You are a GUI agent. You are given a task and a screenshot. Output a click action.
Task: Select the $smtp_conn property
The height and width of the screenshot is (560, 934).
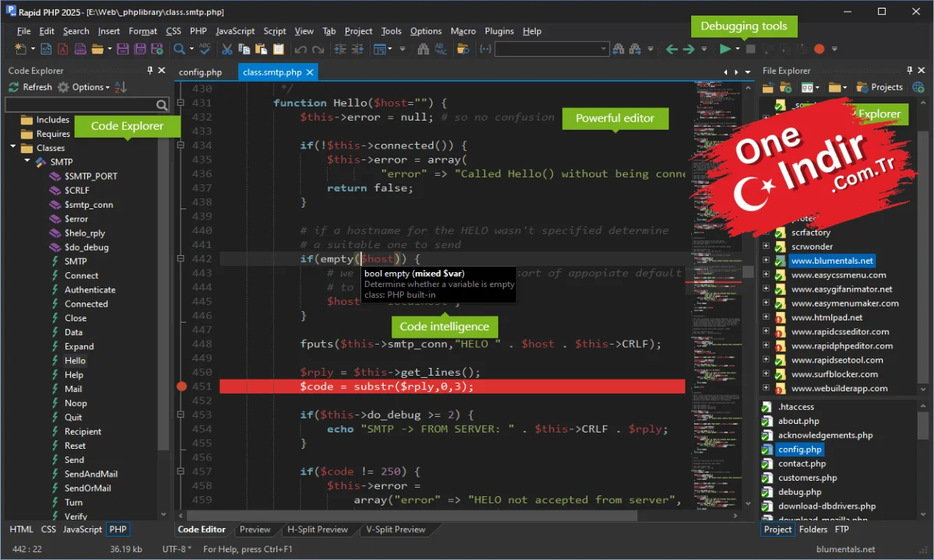coord(89,205)
